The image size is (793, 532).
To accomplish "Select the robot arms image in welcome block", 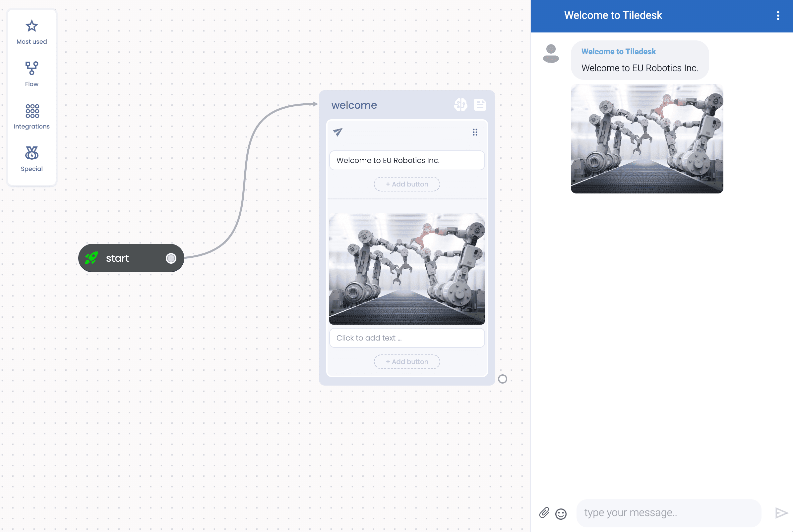I will [x=407, y=268].
